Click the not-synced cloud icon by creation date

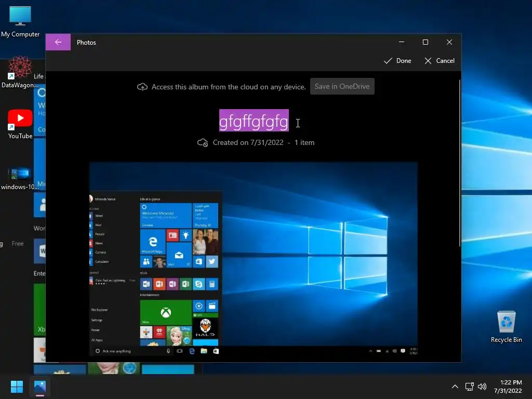pos(203,143)
